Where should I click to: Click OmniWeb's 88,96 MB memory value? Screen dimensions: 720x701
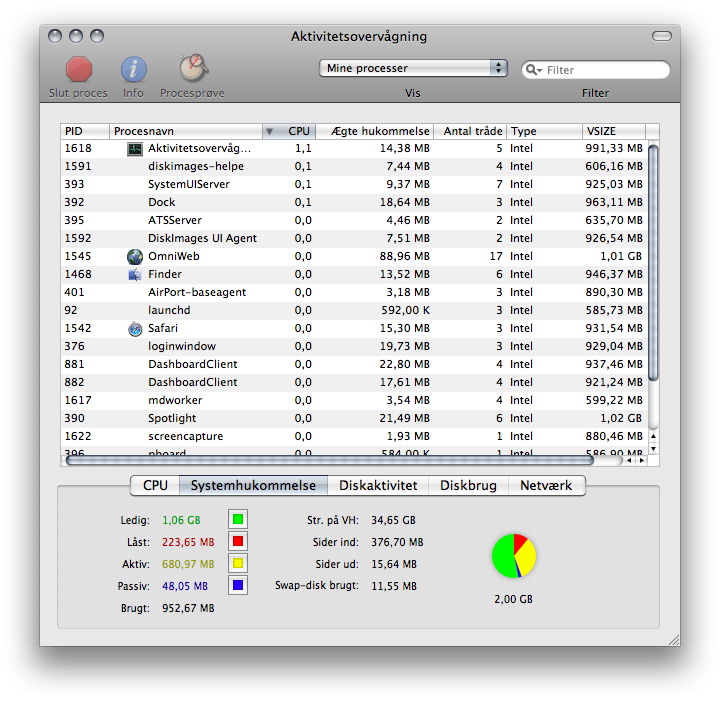(405, 257)
